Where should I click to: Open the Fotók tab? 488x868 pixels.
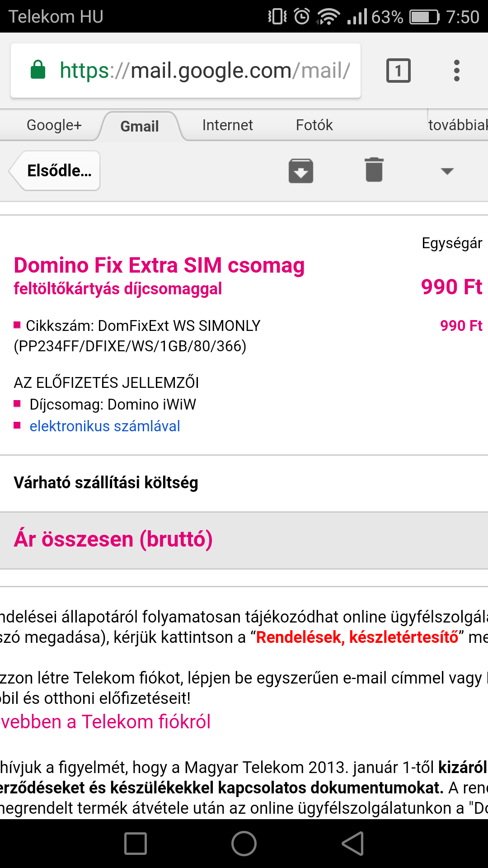point(314,125)
